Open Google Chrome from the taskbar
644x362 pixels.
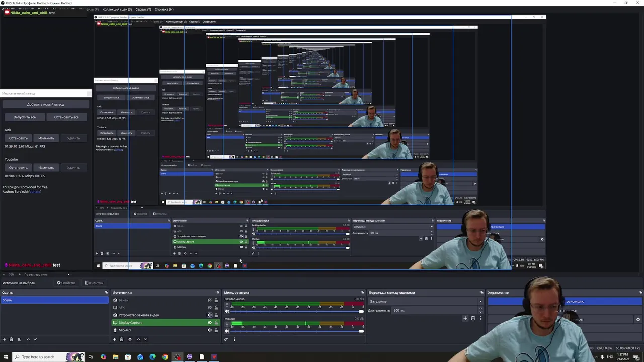point(165,357)
